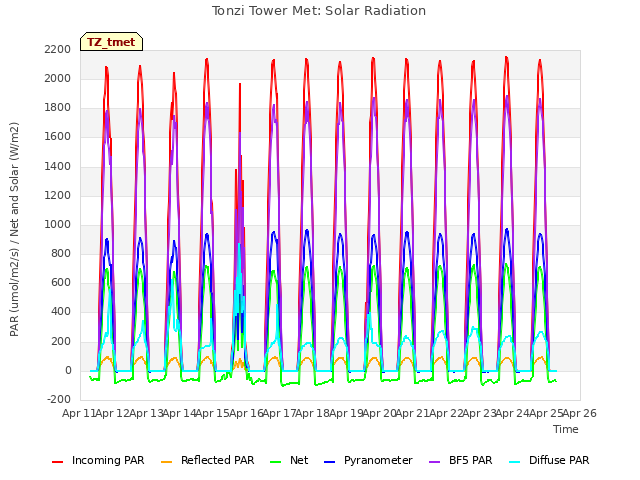
Task: Click the red Incoming PAR legend swatch
Action: [x=58, y=462]
